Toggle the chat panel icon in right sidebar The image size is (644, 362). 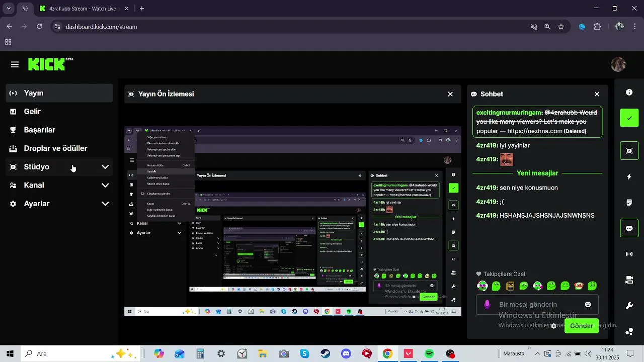(629, 228)
